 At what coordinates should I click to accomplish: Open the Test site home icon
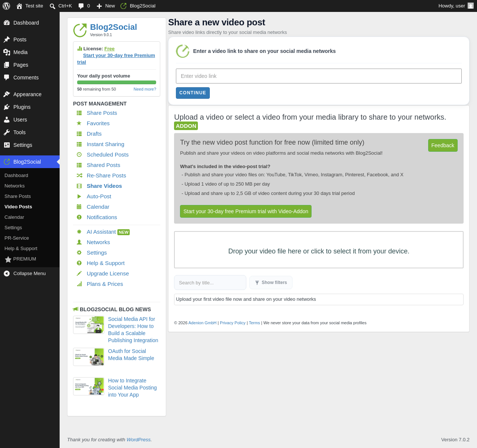19,6
